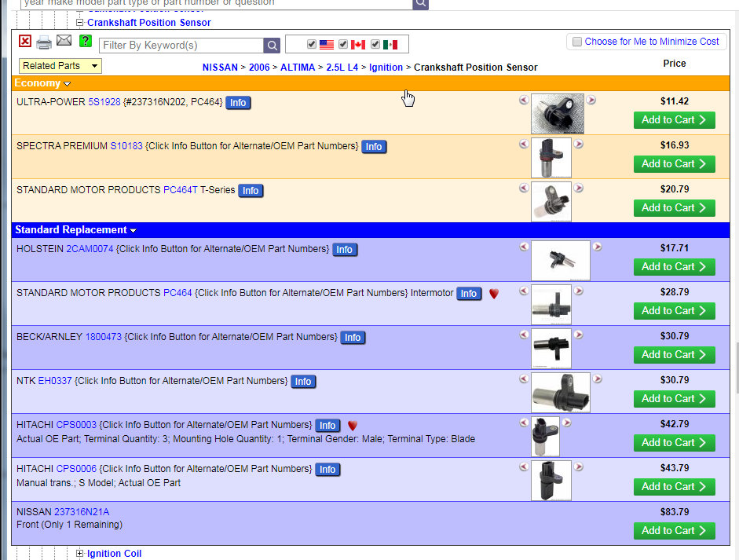
Task: Open part number link 237316N21A
Action: (82, 512)
